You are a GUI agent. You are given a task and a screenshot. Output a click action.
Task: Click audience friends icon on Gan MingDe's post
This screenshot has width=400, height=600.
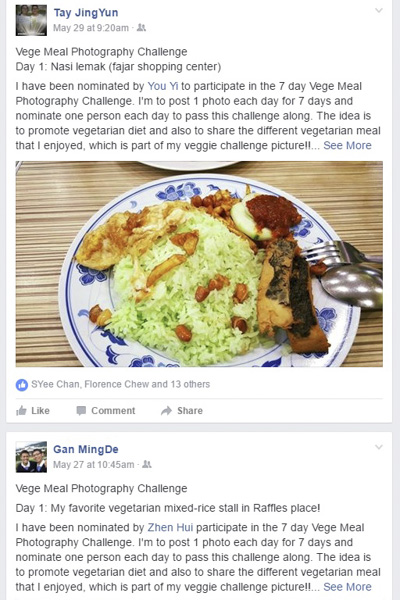pos(147,465)
